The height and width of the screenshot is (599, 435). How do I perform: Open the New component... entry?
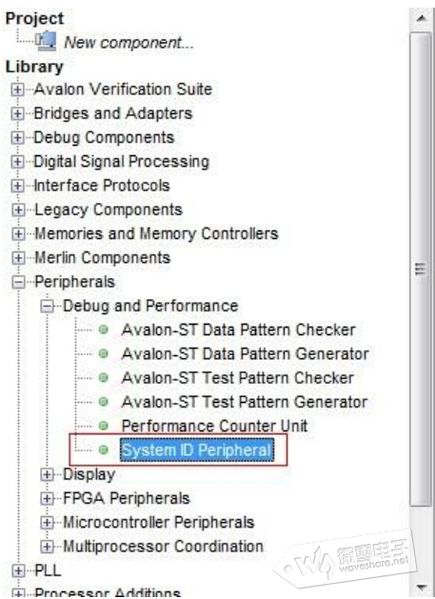pos(129,42)
